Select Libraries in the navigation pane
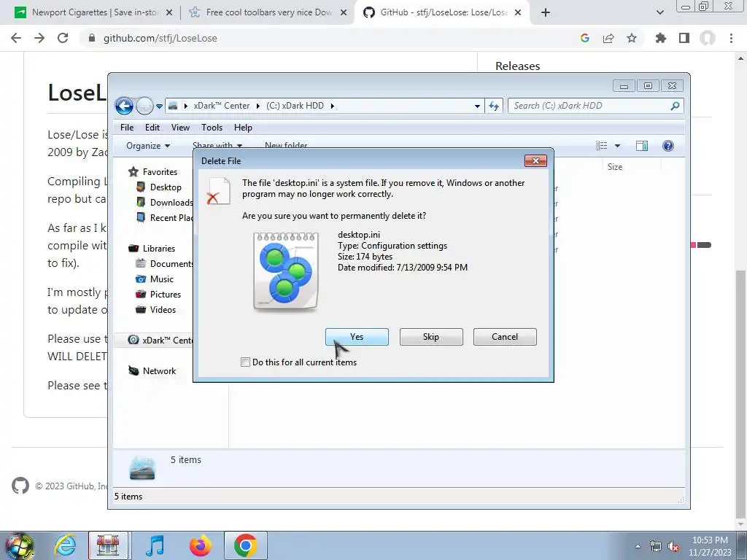The image size is (747, 560). pyautogui.click(x=152, y=249)
